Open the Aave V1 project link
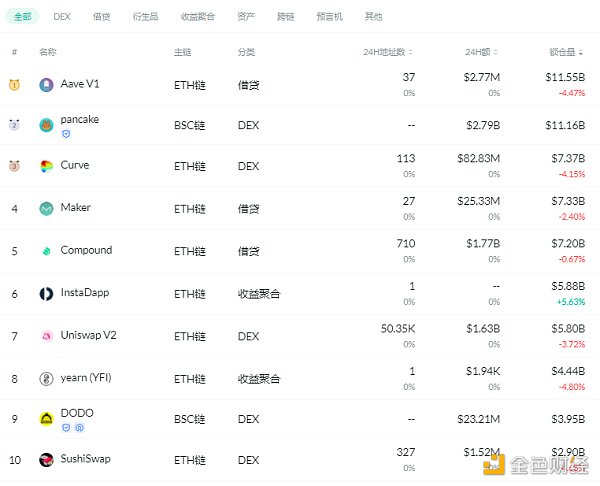Viewport: 600px width, 486px height. click(80, 84)
